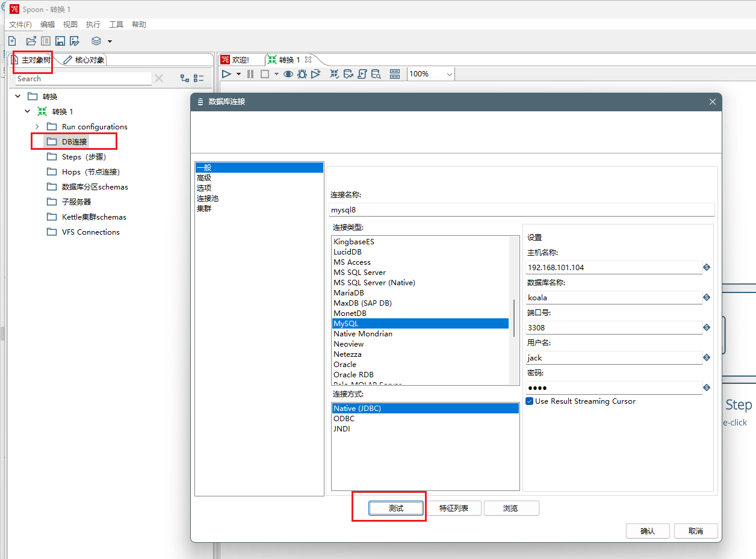Click in the Search field

click(x=83, y=79)
